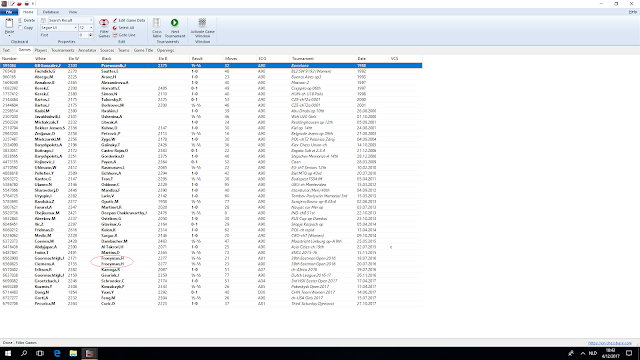640x360 pixels.
Task: Sort by the Result column header
Action: click(x=207, y=59)
